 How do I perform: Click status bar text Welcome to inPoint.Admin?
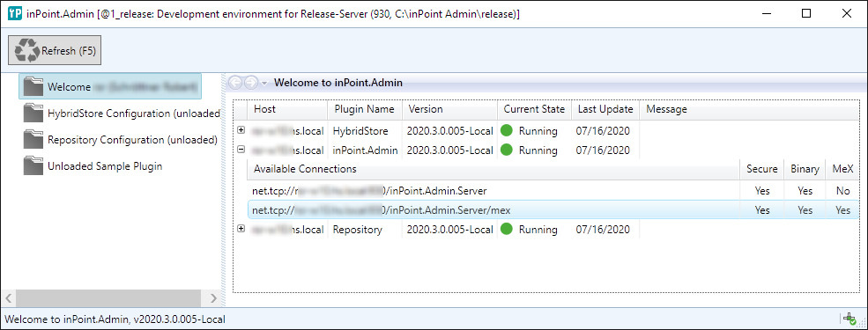[115, 319]
